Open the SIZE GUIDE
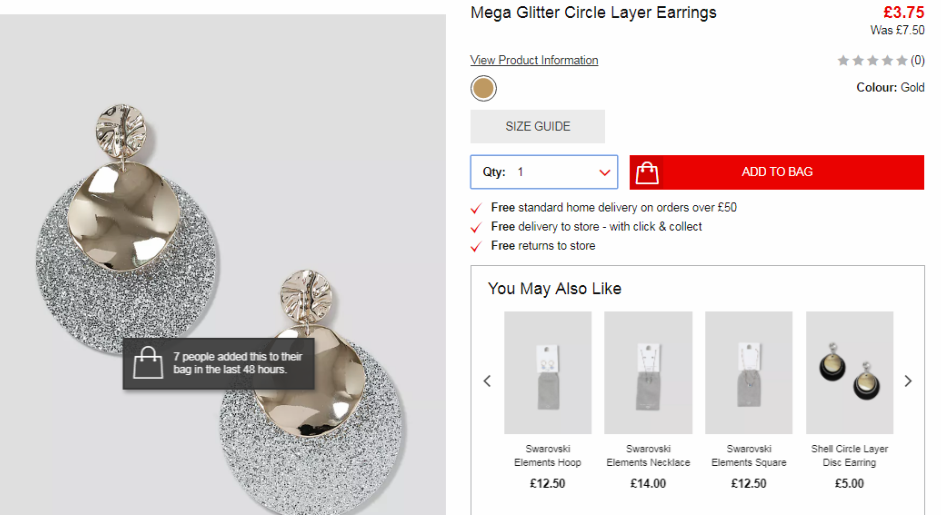This screenshot has width=941, height=515. tap(538, 127)
